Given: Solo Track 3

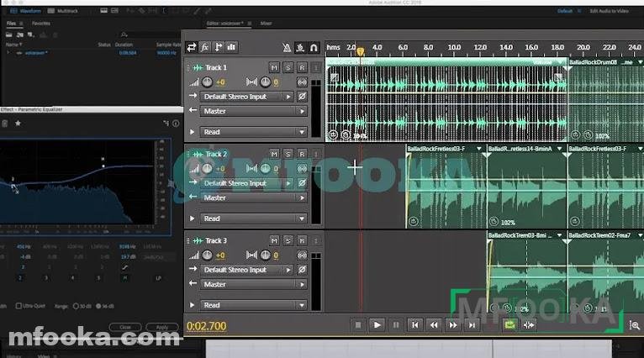Looking at the screenshot, I should pos(288,240).
